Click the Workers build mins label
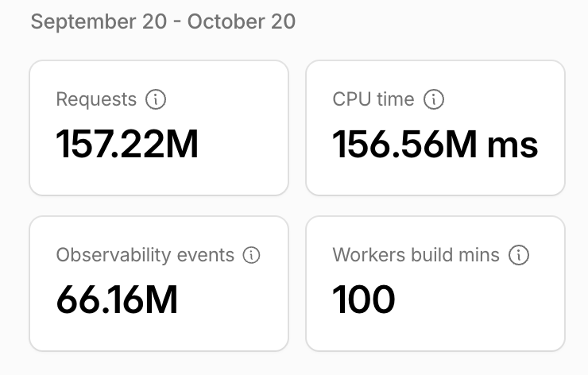Image resolution: width=588 pixels, height=375 pixels. [x=416, y=255]
